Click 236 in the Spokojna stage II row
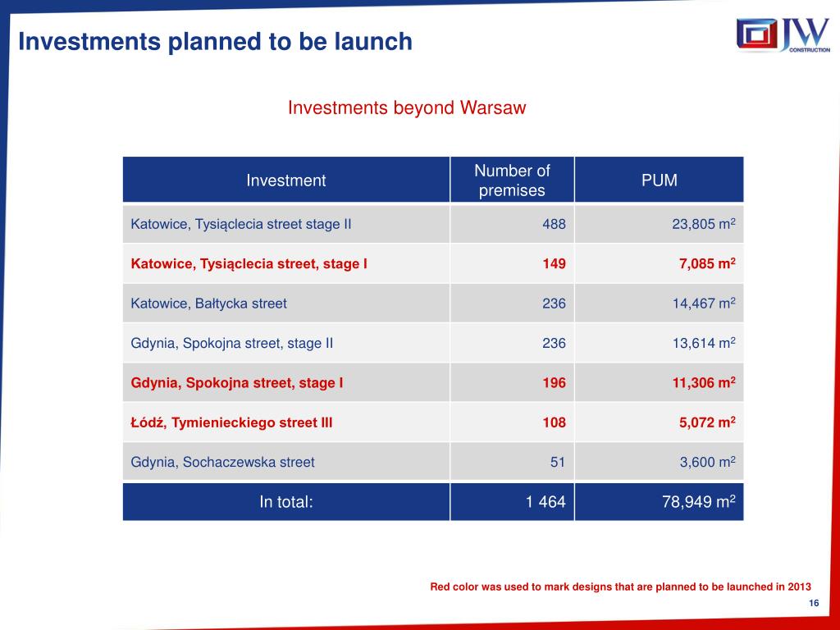Screen dimensions: 840x630 554,343
